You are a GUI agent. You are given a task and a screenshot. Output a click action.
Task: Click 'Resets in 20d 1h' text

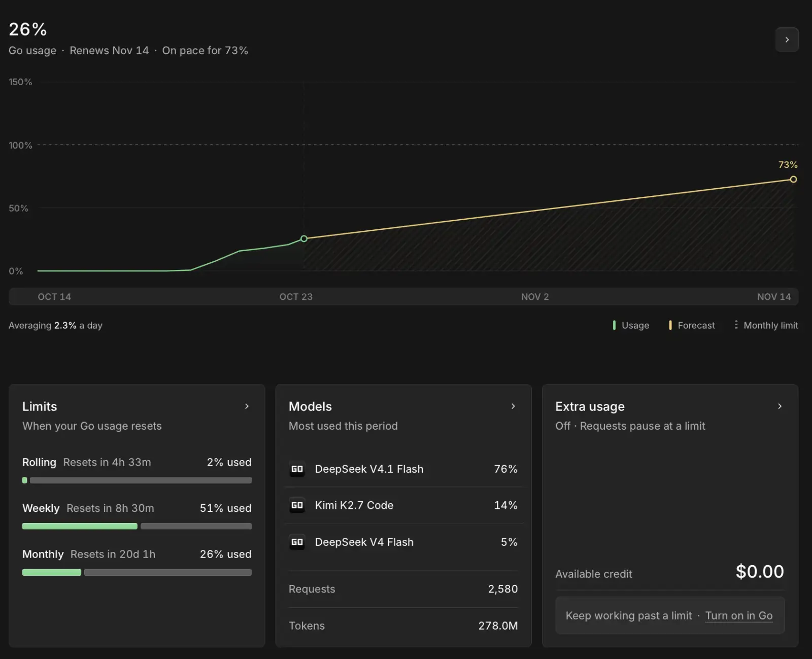113,554
